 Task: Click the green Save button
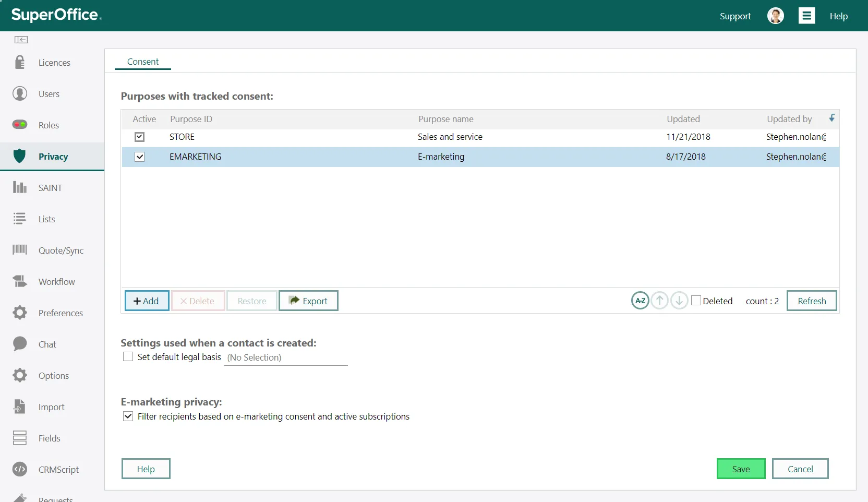point(741,469)
